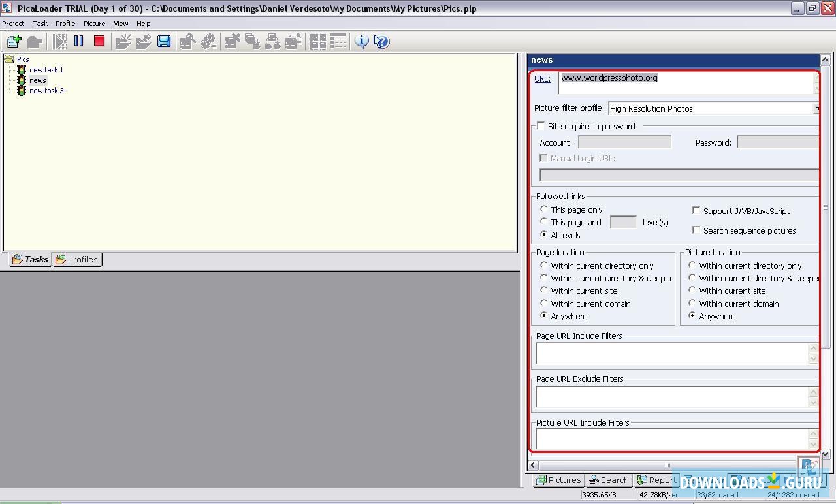
Task: Open the Help menu
Action: point(144,24)
